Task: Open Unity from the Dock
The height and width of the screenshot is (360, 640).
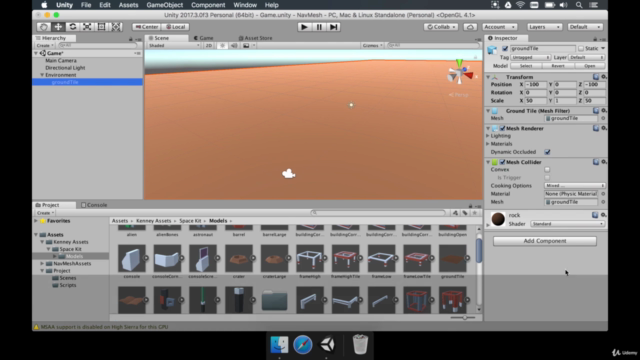Action: tap(327, 345)
